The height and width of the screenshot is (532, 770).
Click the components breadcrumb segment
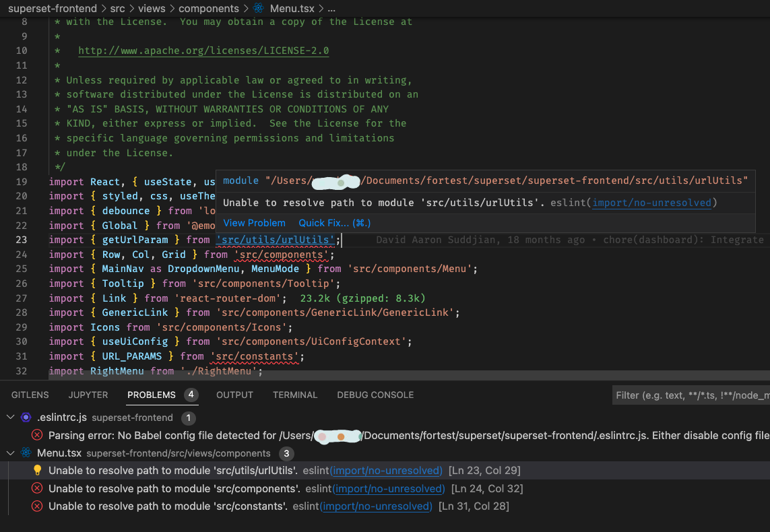coord(209,8)
